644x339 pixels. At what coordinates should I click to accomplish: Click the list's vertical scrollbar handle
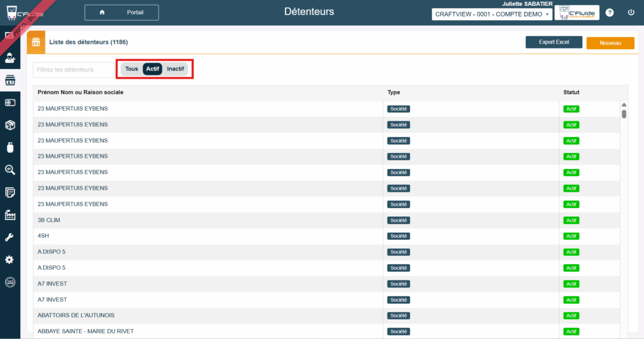pyautogui.click(x=624, y=114)
